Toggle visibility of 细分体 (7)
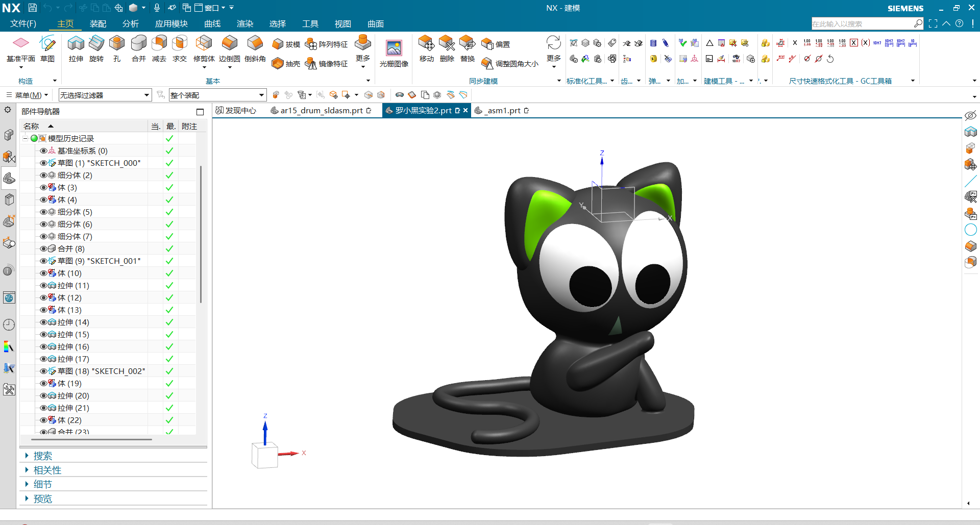 43,236
